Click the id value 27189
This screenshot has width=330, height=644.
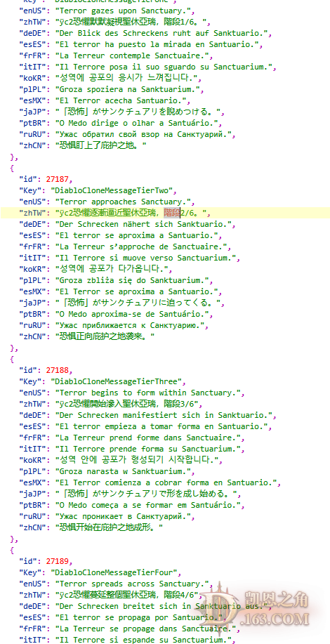click(59, 561)
